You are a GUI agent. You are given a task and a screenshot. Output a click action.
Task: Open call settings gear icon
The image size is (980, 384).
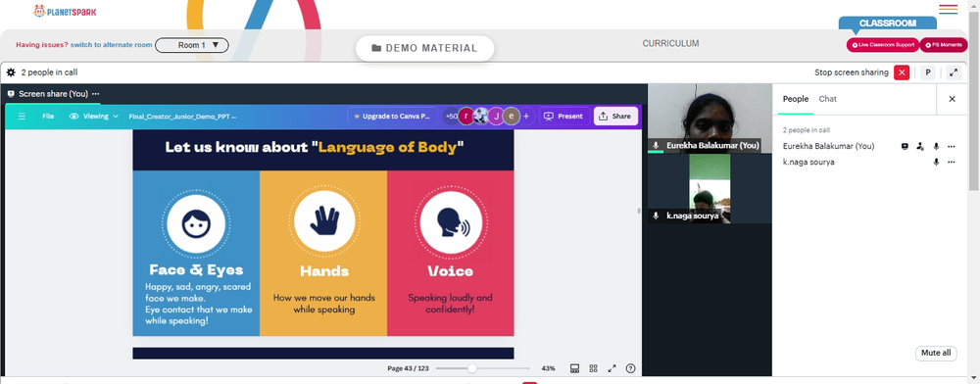11,72
